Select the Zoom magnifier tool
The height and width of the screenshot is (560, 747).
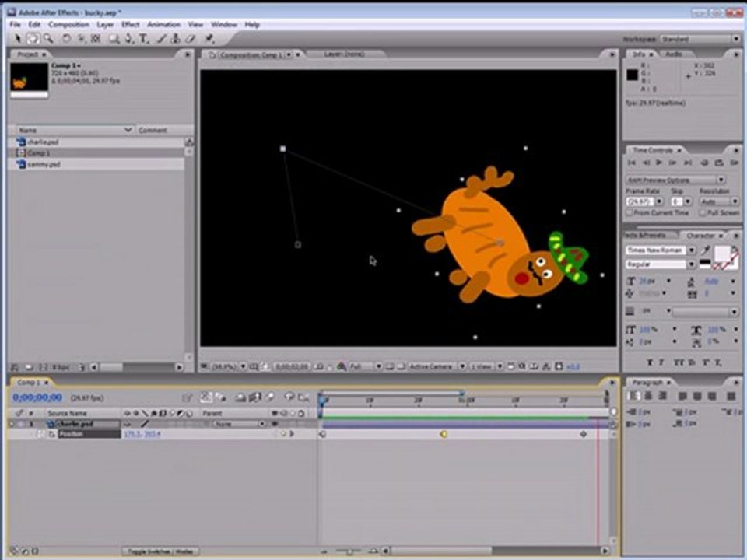(x=48, y=39)
